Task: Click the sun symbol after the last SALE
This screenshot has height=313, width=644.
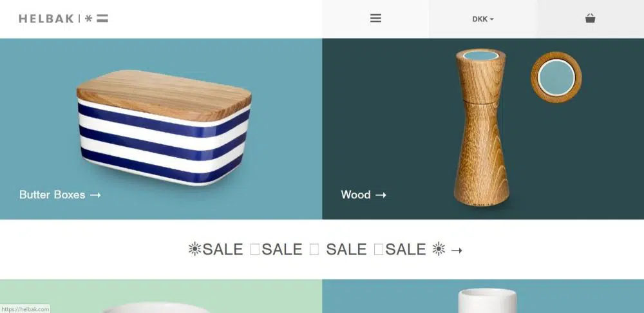Action: click(x=439, y=249)
